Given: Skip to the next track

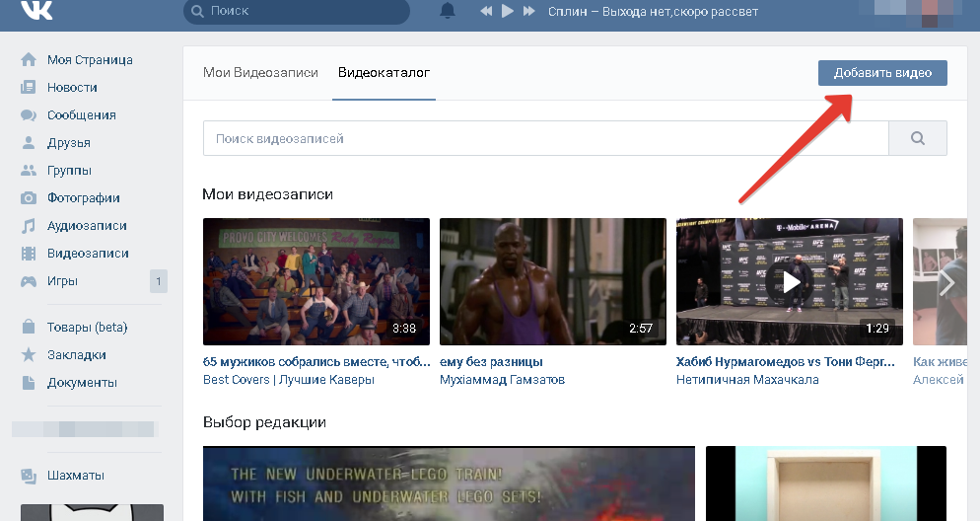Looking at the screenshot, I should coord(529,11).
